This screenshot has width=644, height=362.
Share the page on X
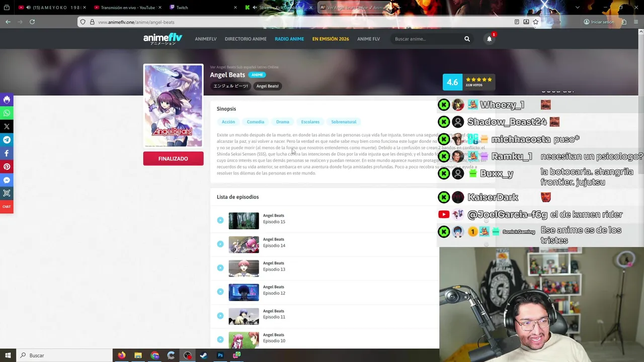(7, 127)
